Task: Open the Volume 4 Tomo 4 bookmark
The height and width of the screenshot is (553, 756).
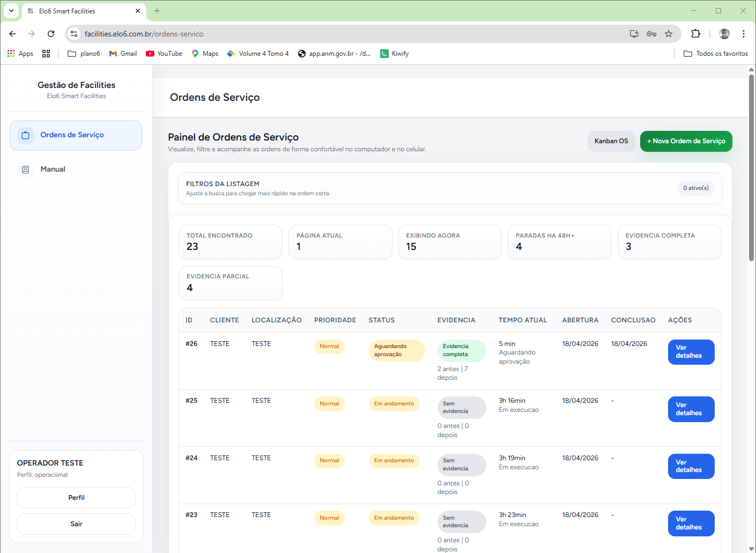Action: pos(258,54)
